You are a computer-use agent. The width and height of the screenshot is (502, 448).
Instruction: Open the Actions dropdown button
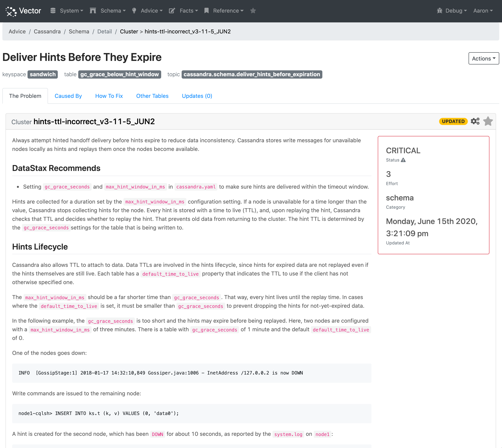tap(483, 58)
